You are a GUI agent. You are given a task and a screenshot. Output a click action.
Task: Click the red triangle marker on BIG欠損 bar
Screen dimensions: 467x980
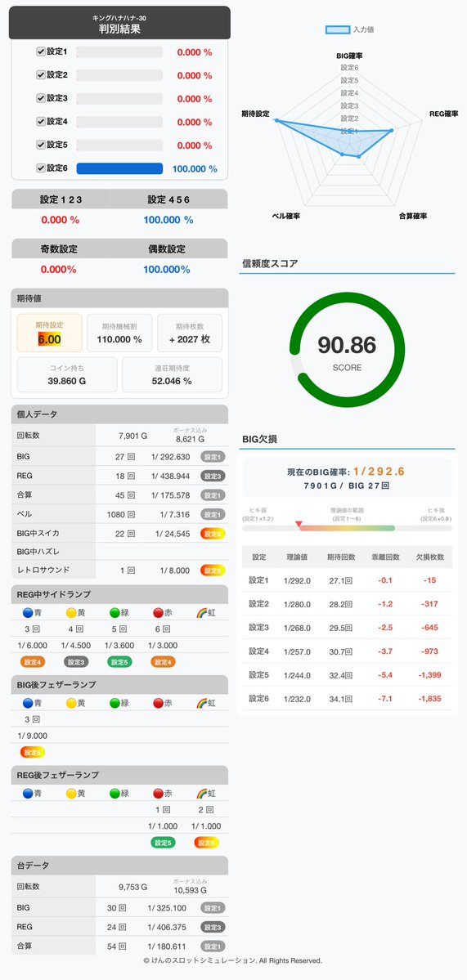pos(299,523)
